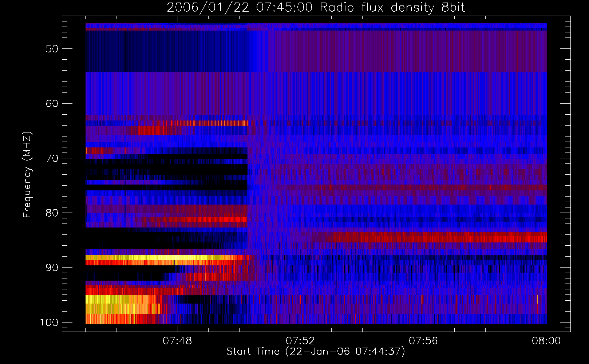Click the 90 frequency tick label
The image size is (589, 364).
(52, 268)
